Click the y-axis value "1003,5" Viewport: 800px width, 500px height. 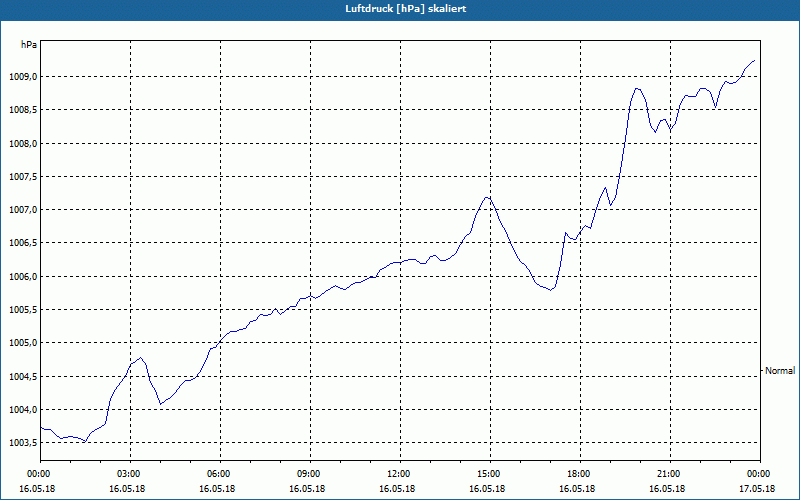(23, 443)
